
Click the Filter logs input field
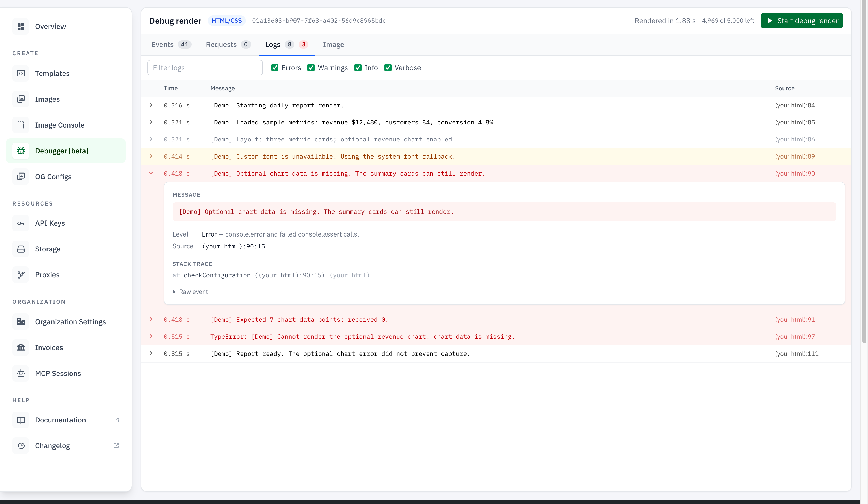click(205, 68)
